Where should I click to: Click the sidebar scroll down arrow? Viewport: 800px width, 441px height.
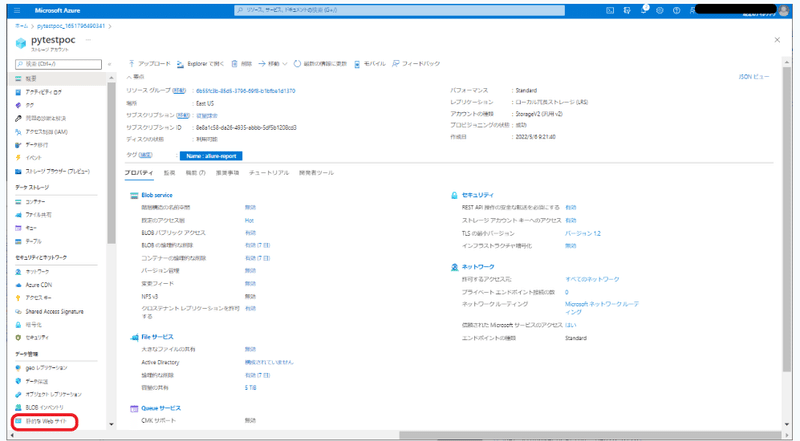[x=111, y=424]
